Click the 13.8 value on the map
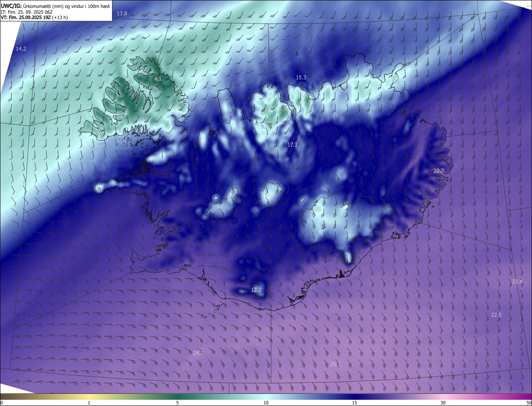532x406 pixels. tap(122, 14)
